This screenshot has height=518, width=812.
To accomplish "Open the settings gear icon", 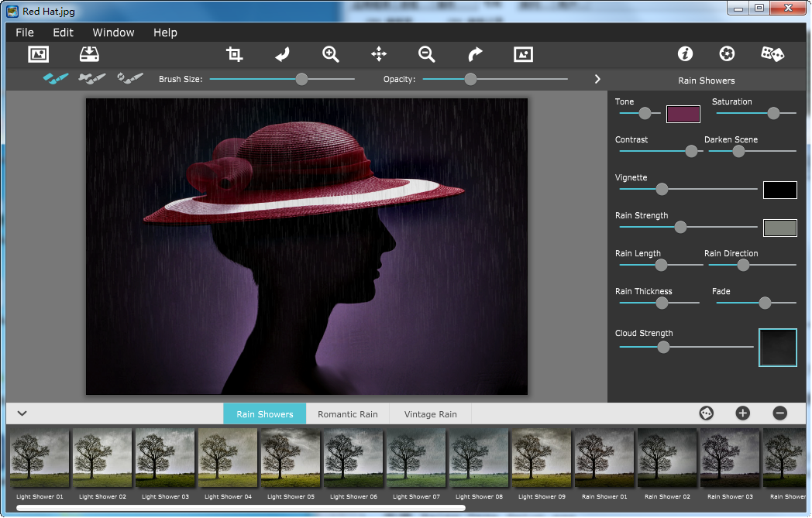I will [x=727, y=54].
